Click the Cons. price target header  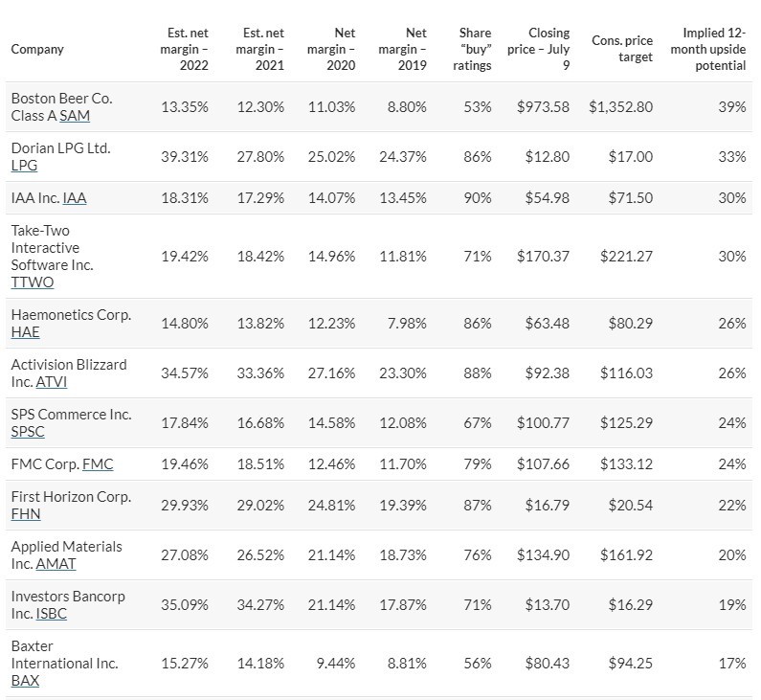click(x=622, y=49)
